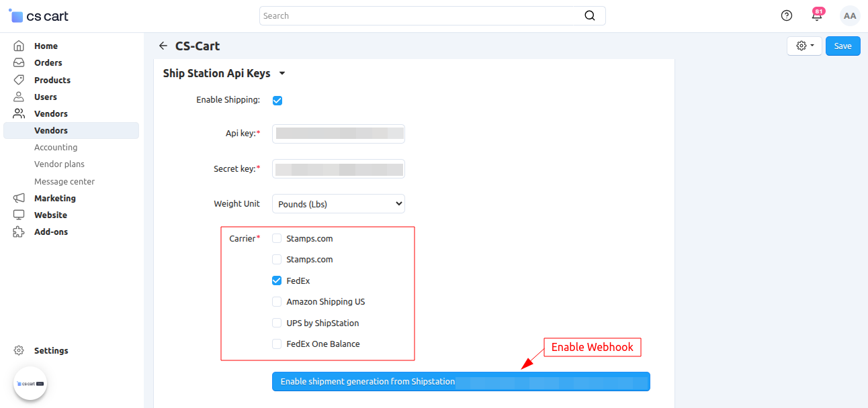Viewport: 868px width, 408px height.
Task: Click the back arrow beside CS-Cart title
Action: (163, 46)
